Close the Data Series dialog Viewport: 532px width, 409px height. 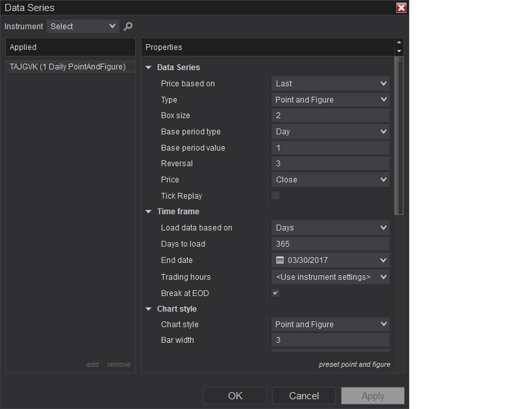click(401, 8)
